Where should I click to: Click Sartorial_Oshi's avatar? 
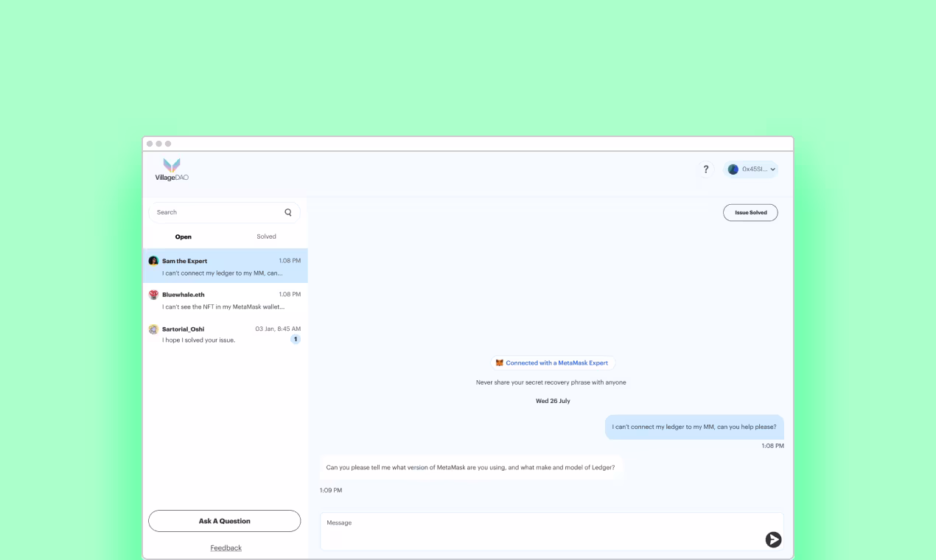153,329
